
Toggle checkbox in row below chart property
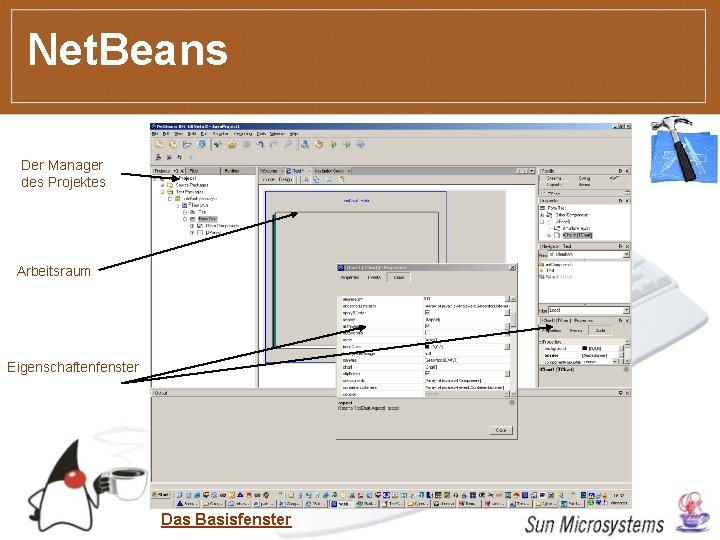pyautogui.click(x=428, y=373)
